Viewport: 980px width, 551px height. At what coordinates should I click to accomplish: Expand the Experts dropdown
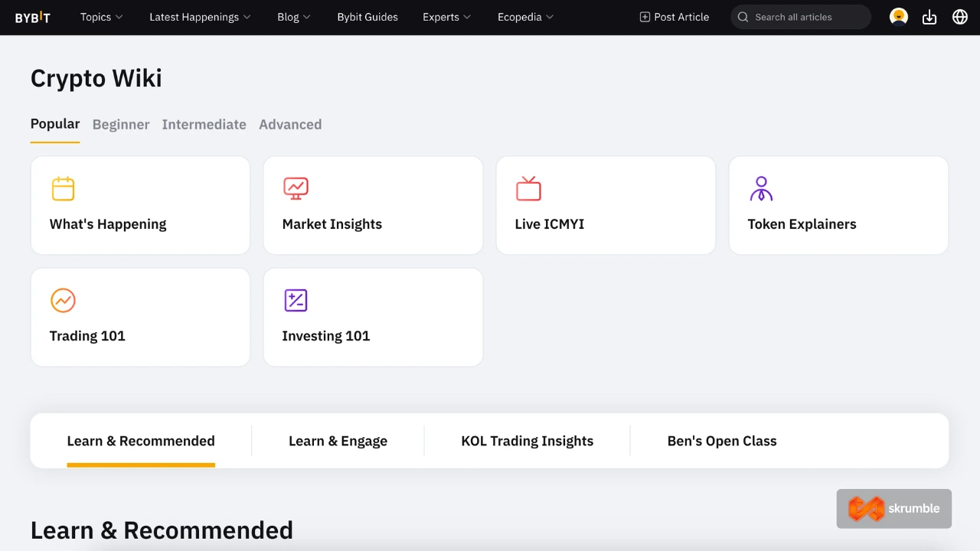pyautogui.click(x=447, y=17)
